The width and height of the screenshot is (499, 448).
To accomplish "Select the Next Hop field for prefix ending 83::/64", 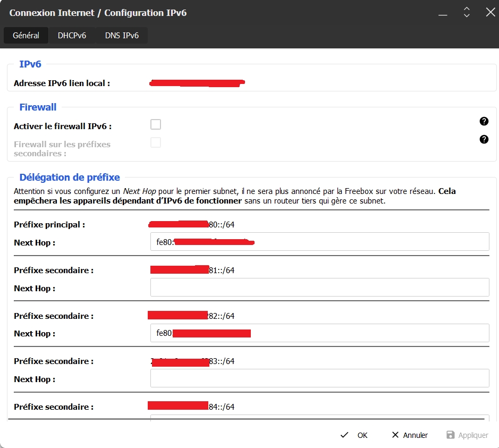I will [x=319, y=378].
